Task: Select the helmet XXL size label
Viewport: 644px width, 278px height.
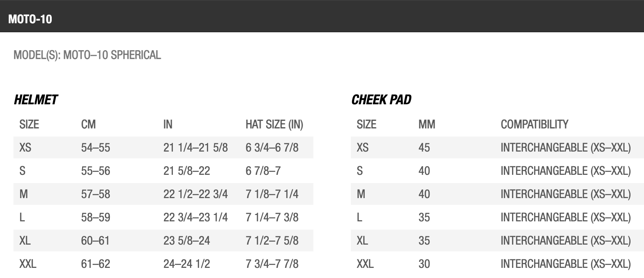Action: pyautogui.click(x=28, y=264)
